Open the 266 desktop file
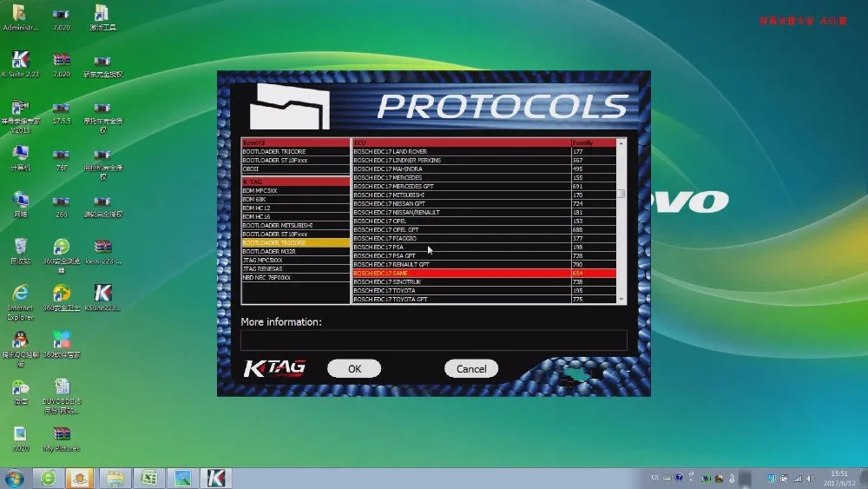Screen dimensions: 868x489 tap(62, 206)
